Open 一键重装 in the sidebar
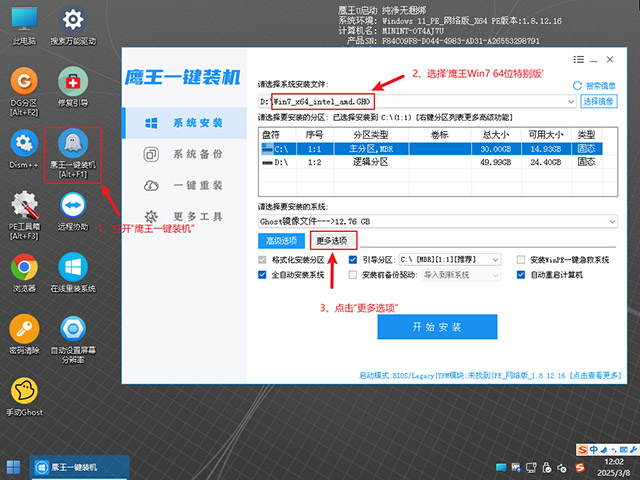This screenshot has width=640, height=480. coord(186,185)
